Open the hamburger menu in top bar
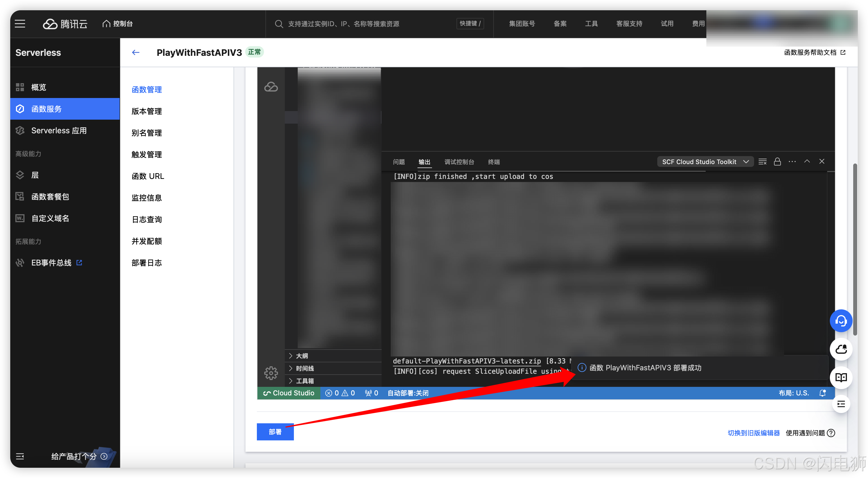Viewport: 868px width, 478px height. [x=20, y=24]
